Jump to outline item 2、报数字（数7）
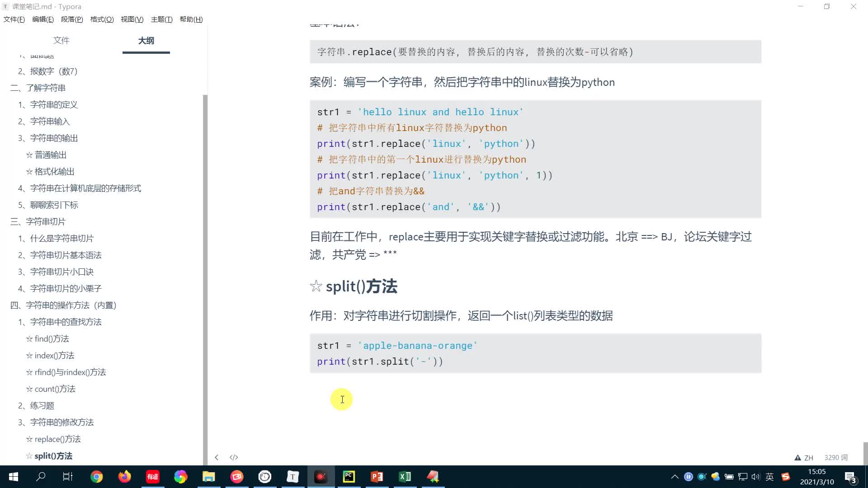Screen dimensions: 868x488 [47, 71]
